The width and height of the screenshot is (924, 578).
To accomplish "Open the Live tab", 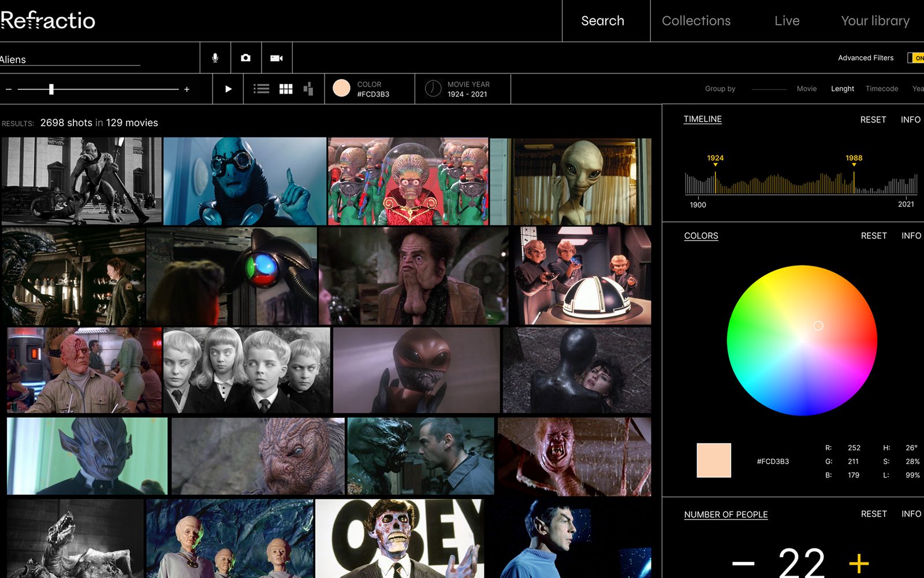I will click(x=787, y=21).
